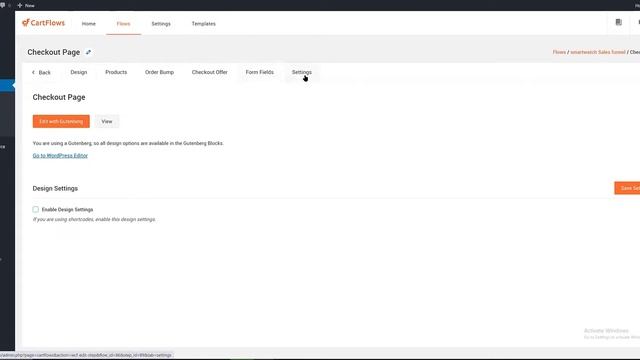Click the plus New item in admin bar
The width and height of the screenshot is (640, 360).
tap(26, 5)
